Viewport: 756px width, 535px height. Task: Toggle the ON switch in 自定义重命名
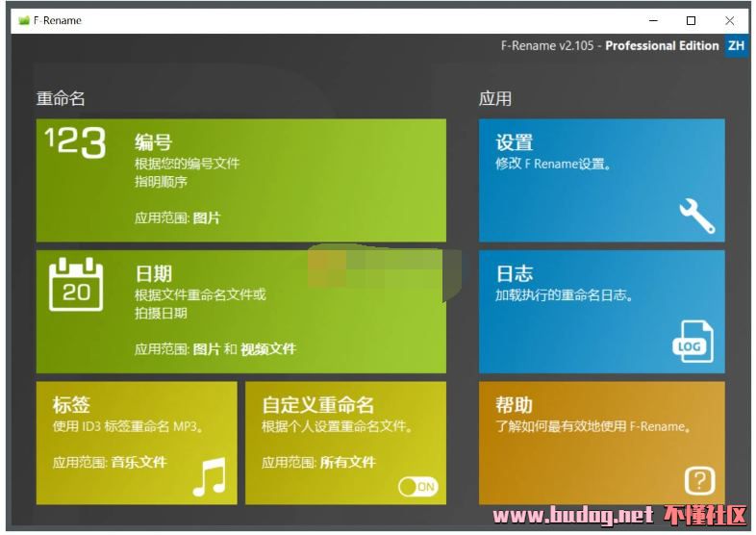click(418, 487)
